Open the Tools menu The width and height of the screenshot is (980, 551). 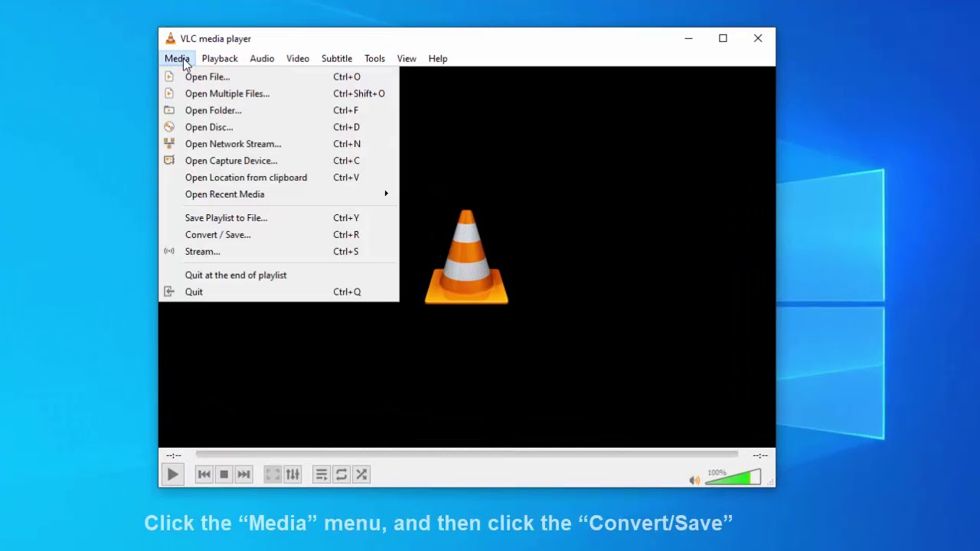tap(374, 58)
